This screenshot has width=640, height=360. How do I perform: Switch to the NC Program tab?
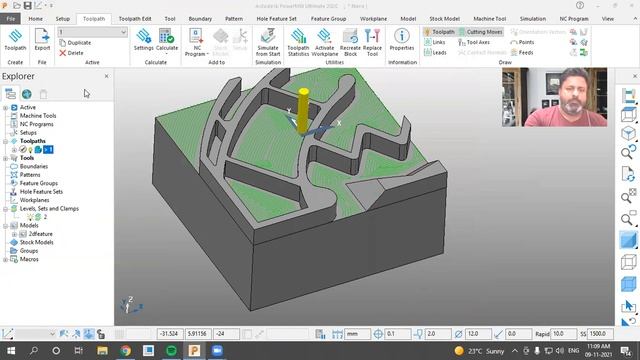click(x=574, y=19)
